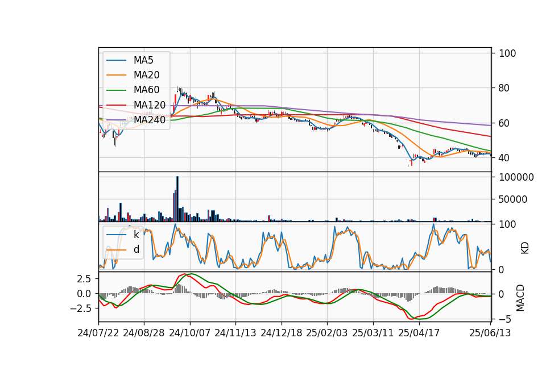546x392 pixels.
Task: Click the KD axis title
Action: pyautogui.click(x=525, y=248)
